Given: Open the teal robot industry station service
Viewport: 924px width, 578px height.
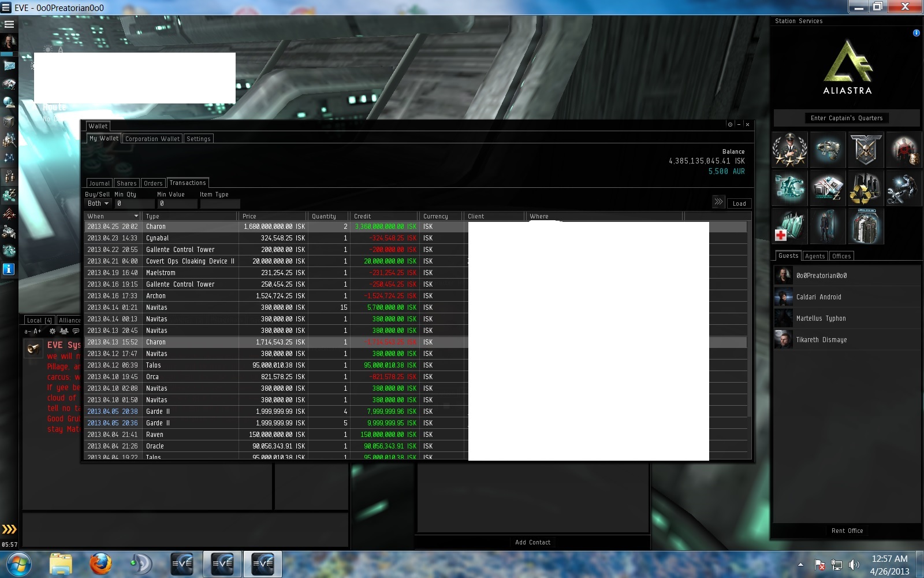Looking at the screenshot, I should (x=789, y=188).
